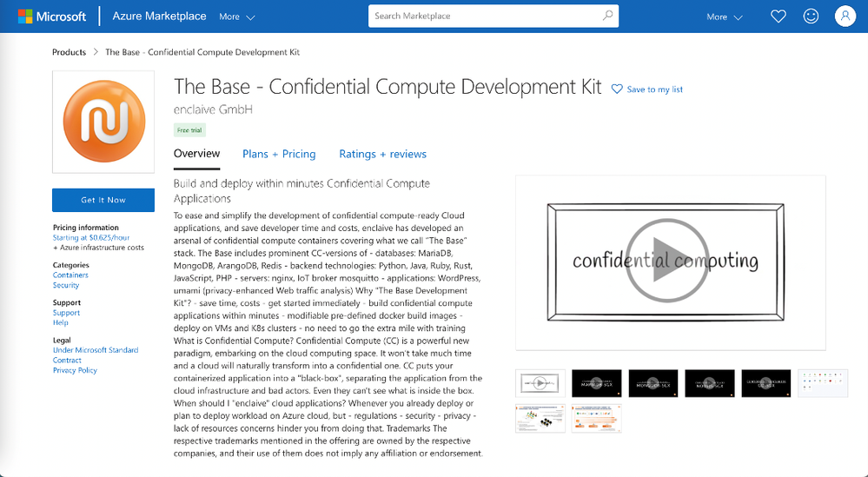Image resolution: width=868 pixels, height=477 pixels.
Task: Click the Free trial badge
Action: coord(189,130)
